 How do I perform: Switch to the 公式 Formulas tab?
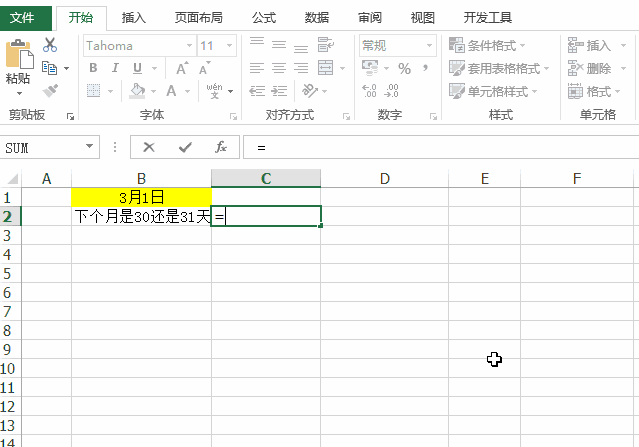point(264,18)
